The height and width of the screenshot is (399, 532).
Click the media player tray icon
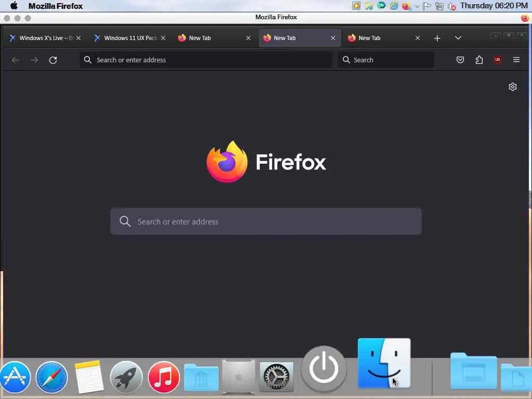(x=356, y=6)
